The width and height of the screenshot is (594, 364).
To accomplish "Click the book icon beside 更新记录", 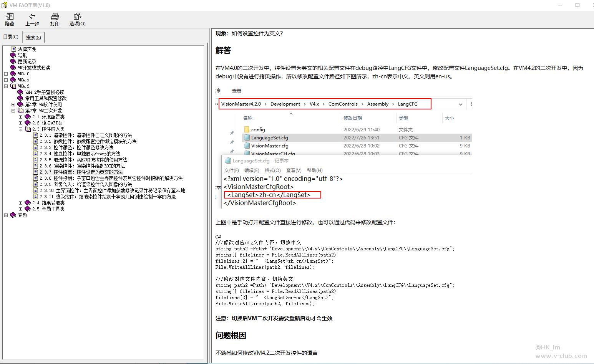I will [13, 61].
